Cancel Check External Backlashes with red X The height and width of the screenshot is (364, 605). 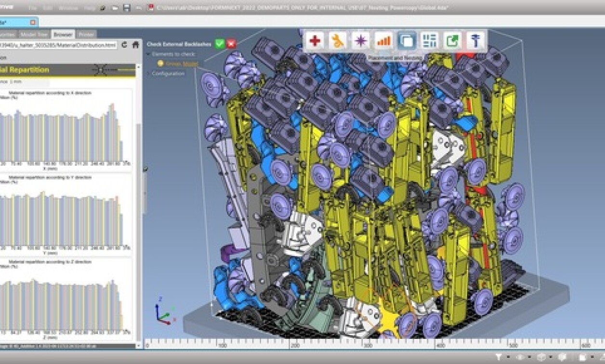tap(231, 43)
